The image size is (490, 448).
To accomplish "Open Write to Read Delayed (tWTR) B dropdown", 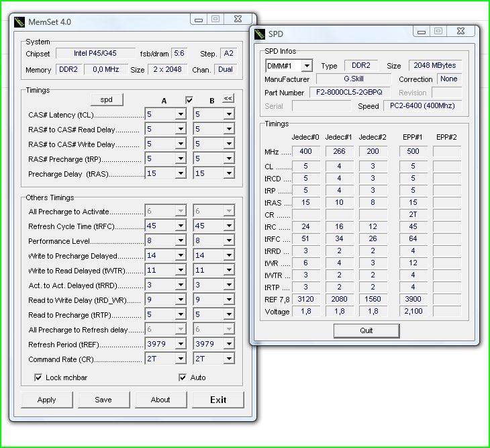I will (229, 270).
